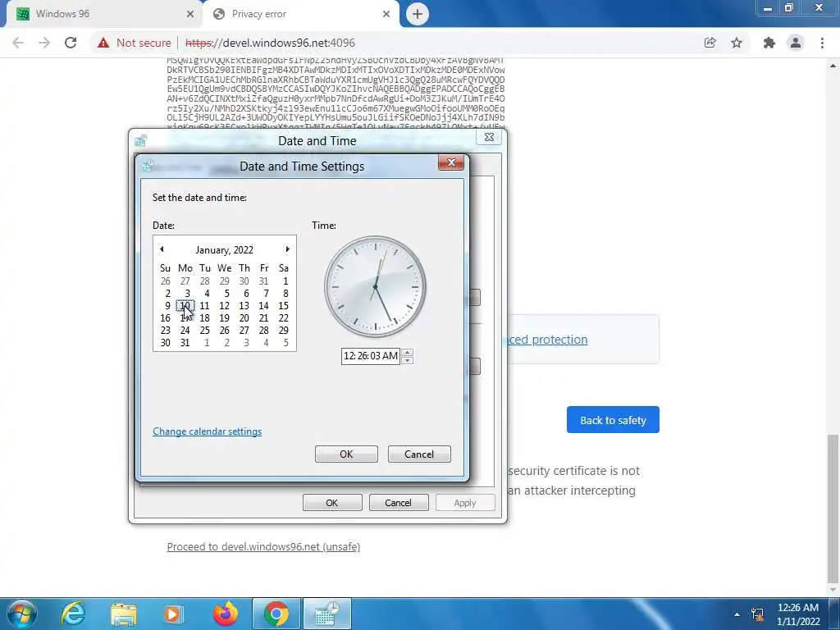840x630 pixels.
Task: Click Cancel in Date and Time Settings
Action: [419, 454]
